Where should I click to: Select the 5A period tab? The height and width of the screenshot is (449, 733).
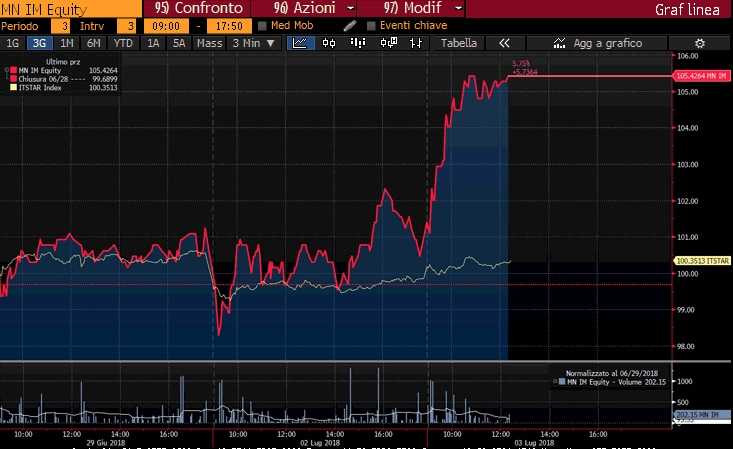[x=179, y=43]
